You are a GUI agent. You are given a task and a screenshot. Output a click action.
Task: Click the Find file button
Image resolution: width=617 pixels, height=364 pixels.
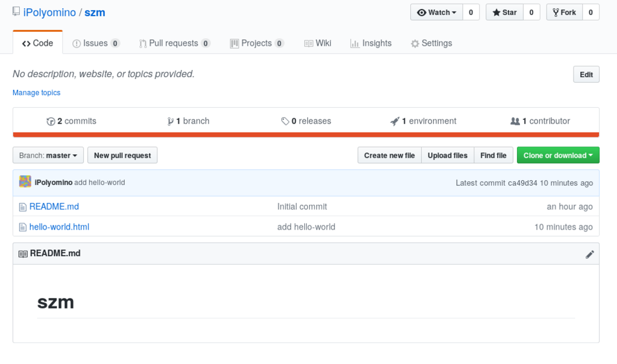493,155
